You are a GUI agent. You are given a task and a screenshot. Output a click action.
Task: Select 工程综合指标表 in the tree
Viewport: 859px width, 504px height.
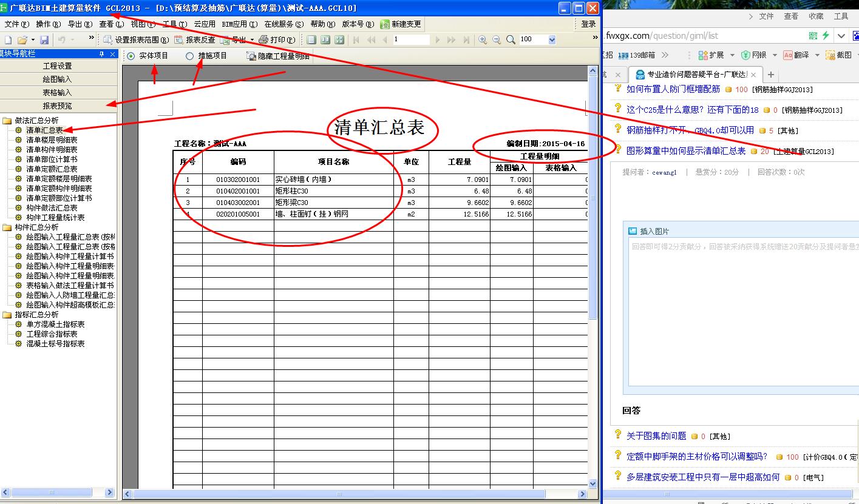coord(52,334)
